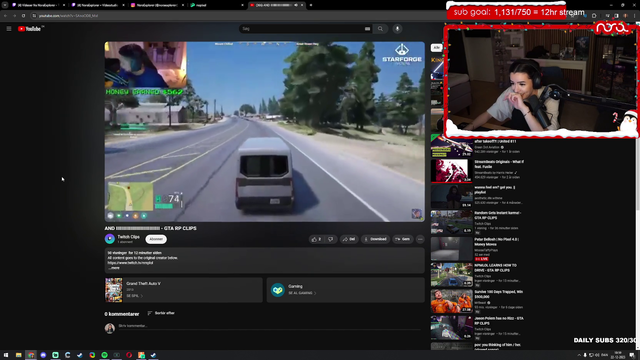The image size is (640, 360).
Task: Reload the page with refresh icon
Action: pyautogui.click(x=23, y=16)
